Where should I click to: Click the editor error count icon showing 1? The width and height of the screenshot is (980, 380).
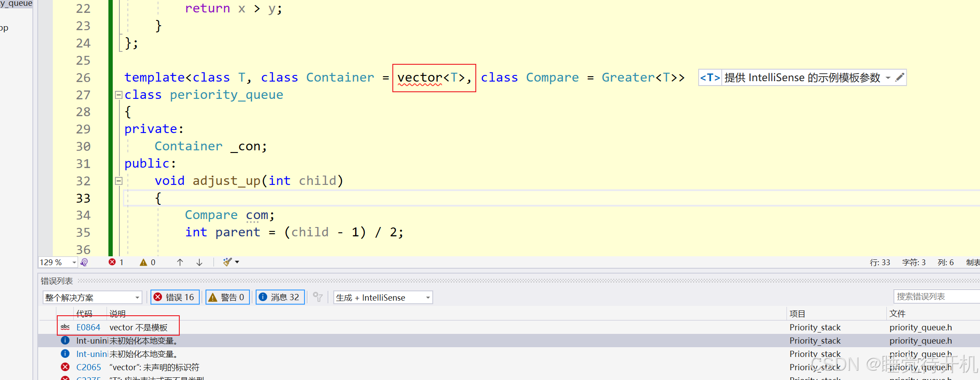pyautogui.click(x=112, y=262)
